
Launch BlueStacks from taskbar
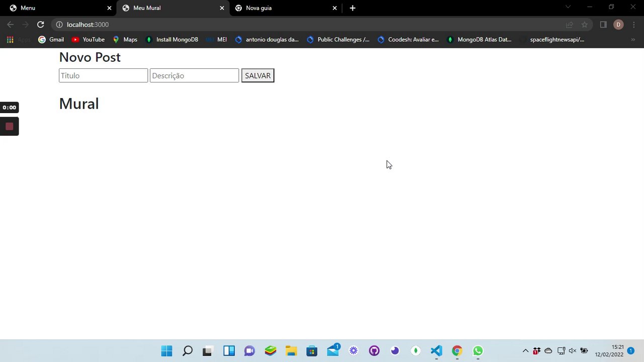click(270, 351)
